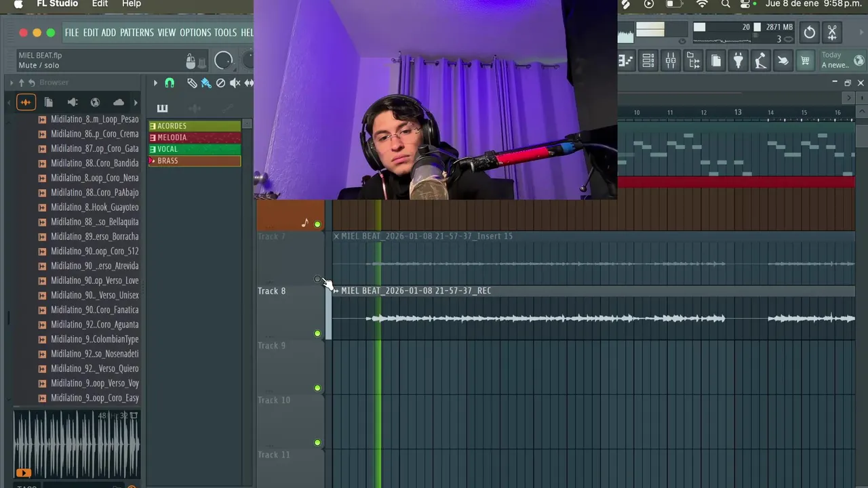
Task: Switch browser to the cloud tab
Action: tap(119, 102)
